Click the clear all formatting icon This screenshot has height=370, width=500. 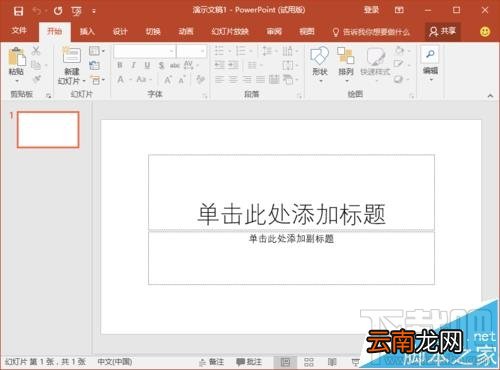click(201, 79)
